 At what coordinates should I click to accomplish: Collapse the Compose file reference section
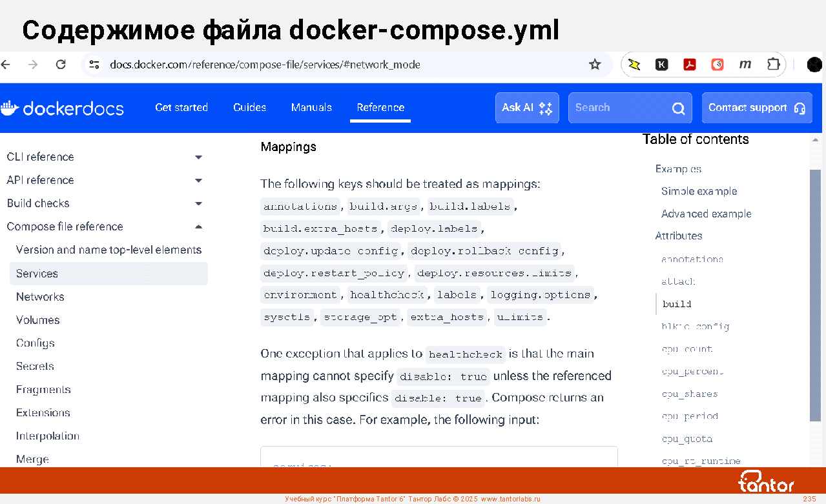198,227
